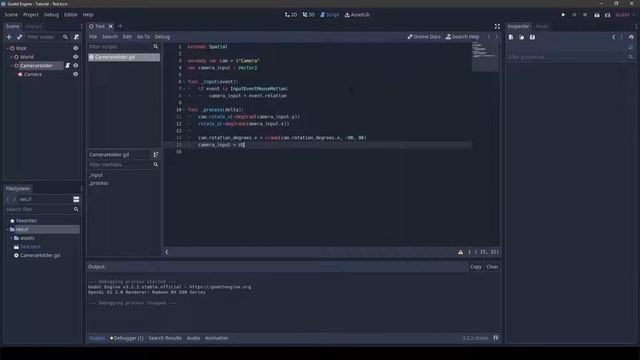Go to previous edited object in Inspector
This screenshot has width=640, height=360.
click(x=613, y=37)
